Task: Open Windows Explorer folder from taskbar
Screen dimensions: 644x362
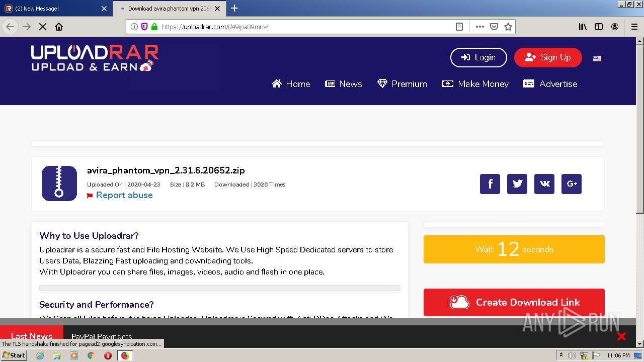Action: [x=57, y=355]
